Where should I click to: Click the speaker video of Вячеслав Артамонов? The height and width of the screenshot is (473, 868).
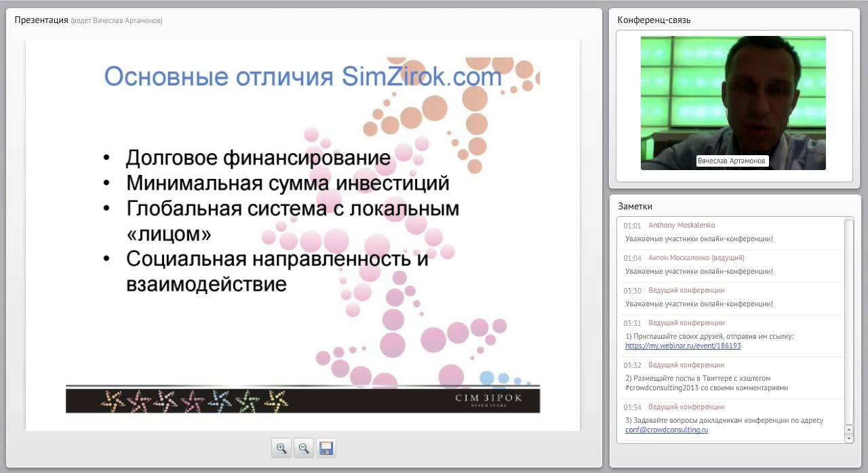click(733, 103)
